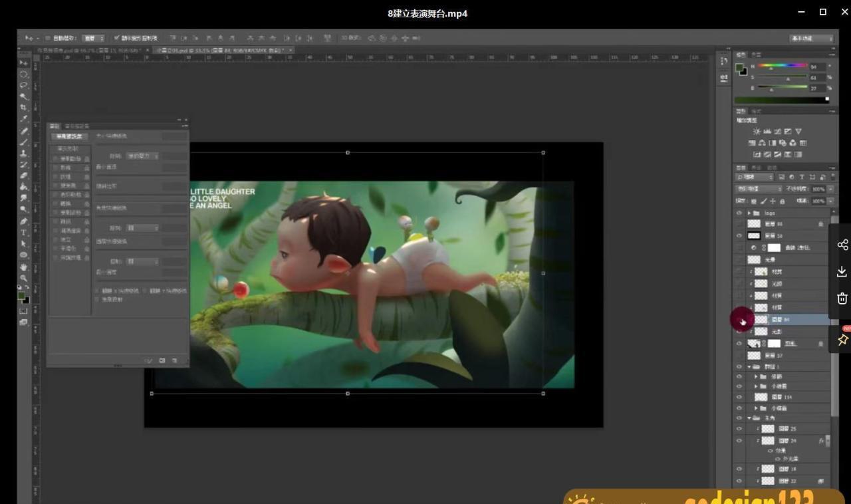Select the Crop tool
Image resolution: width=851 pixels, height=504 pixels.
tap(23, 108)
